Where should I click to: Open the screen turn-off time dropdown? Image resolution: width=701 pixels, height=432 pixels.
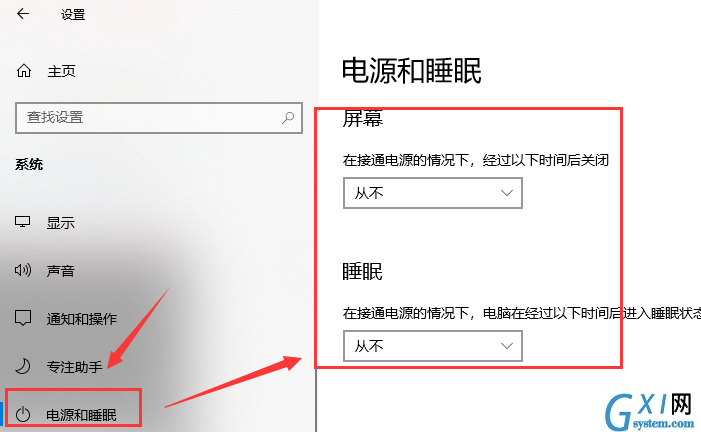tap(432, 193)
